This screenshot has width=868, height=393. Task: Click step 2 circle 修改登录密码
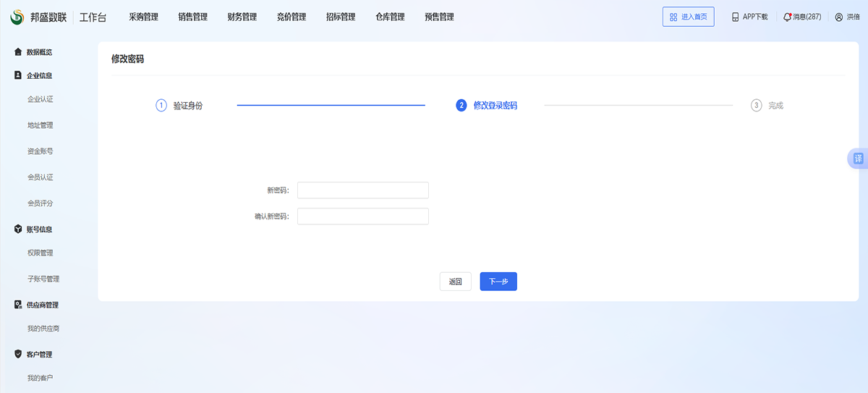click(461, 106)
